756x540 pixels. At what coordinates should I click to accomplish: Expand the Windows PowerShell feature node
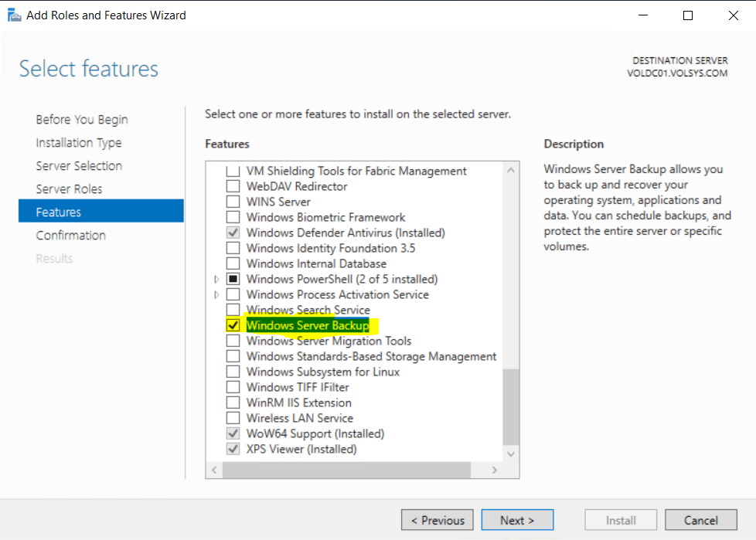pyautogui.click(x=216, y=279)
